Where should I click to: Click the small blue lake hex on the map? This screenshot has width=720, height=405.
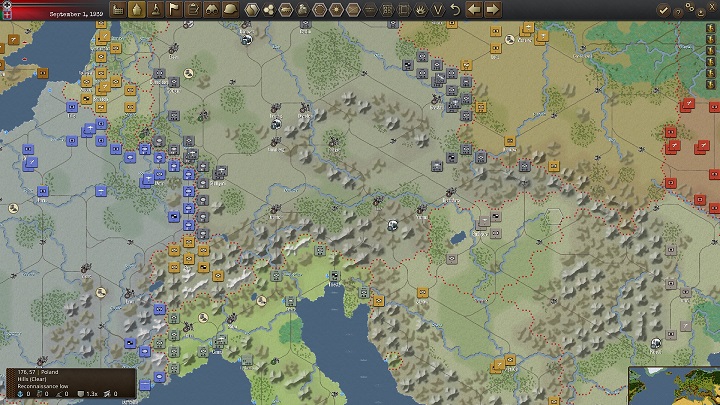(458, 238)
